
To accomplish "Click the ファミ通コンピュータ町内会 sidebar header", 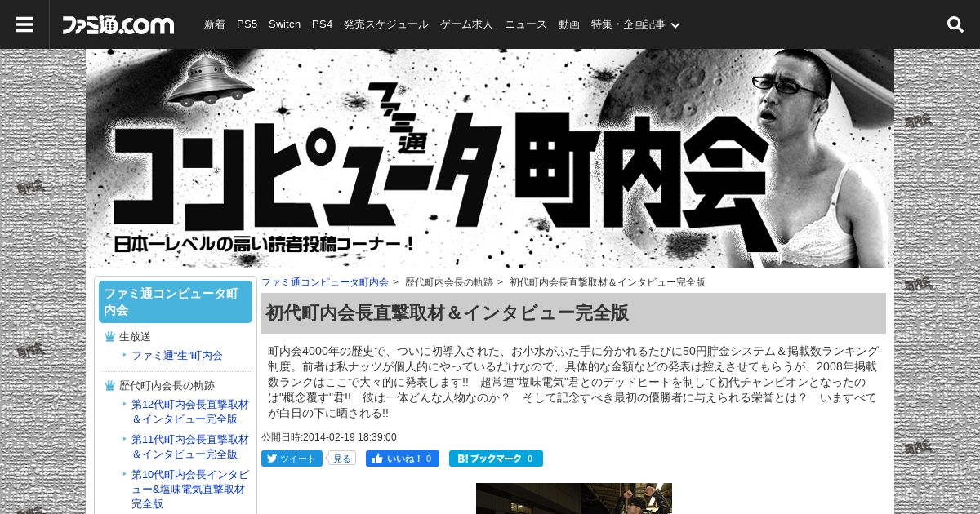I will click(x=176, y=302).
